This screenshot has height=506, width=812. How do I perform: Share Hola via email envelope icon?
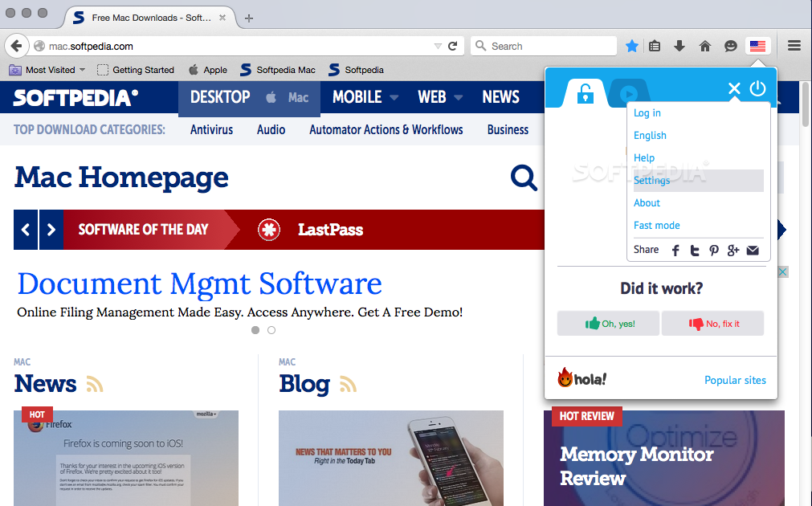coord(753,251)
